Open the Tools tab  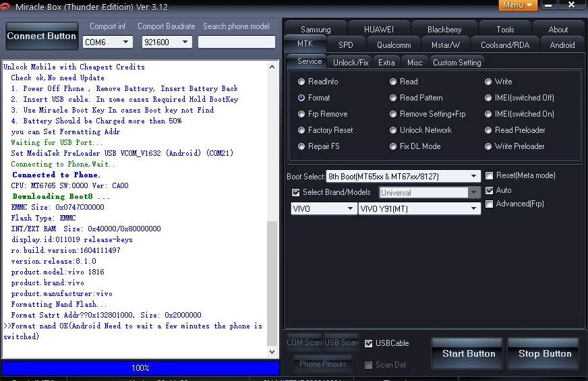click(x=505, y=29)
